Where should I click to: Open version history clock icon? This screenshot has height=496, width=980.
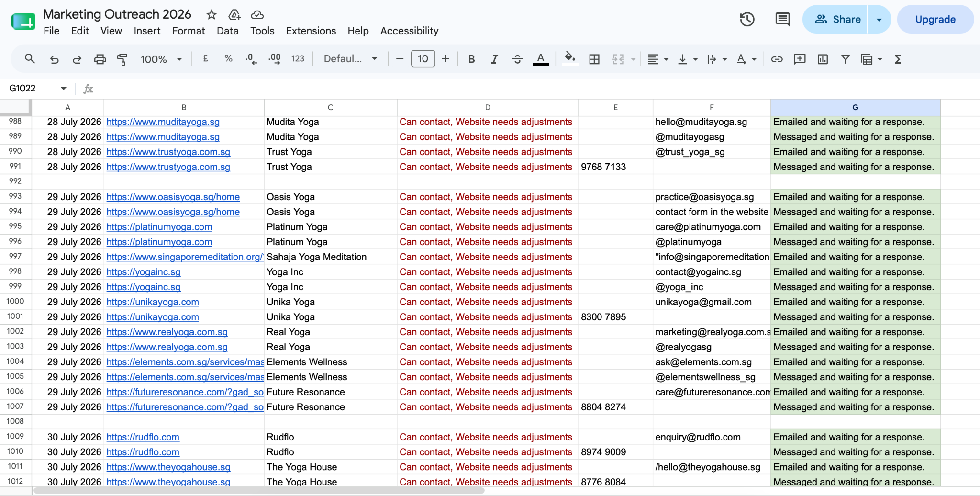click(x=747, y=19)
